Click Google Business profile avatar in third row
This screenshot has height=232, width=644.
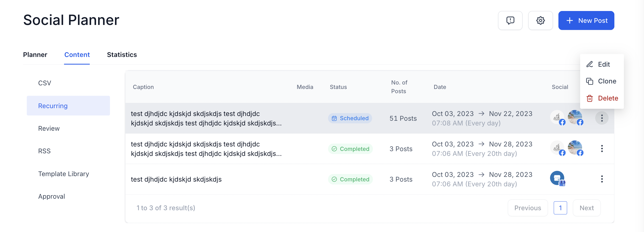(557, 178)
